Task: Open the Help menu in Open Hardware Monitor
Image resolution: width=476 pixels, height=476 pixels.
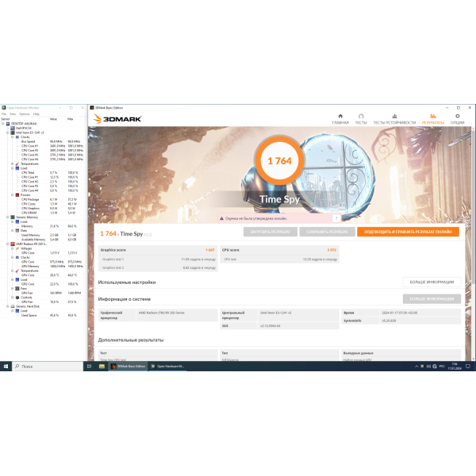Action: click(x=36, y=113)
